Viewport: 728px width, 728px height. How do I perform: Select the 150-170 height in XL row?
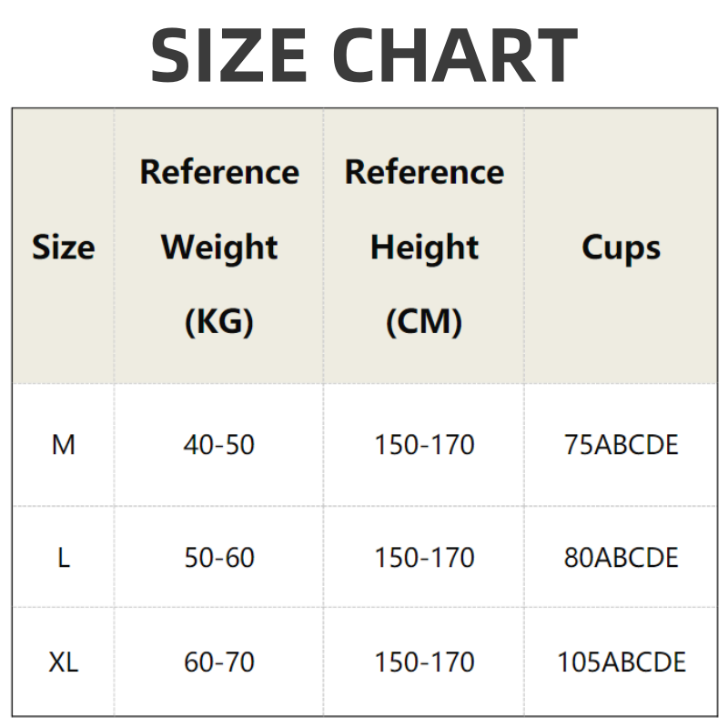424,662
